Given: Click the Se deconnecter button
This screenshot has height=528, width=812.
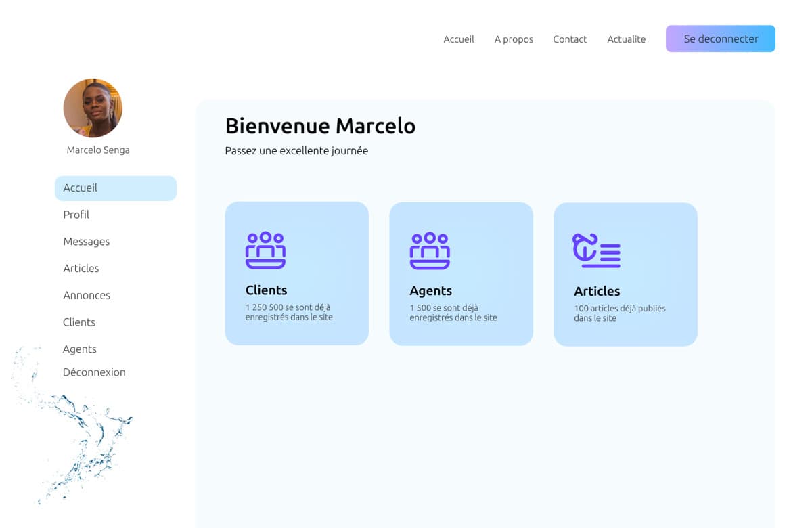Looking at the screenshot, I should click(721, 39).
